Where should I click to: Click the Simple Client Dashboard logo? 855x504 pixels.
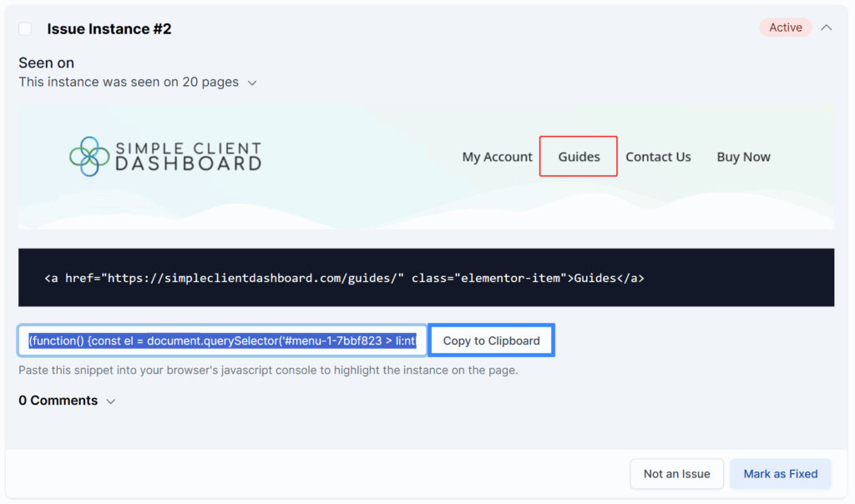pos(165,156)
